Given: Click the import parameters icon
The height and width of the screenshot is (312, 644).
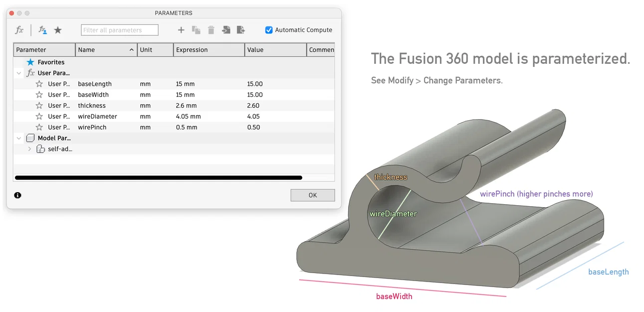Looking at the screenshot, I should pyautogui.click(x=226, y=30).
